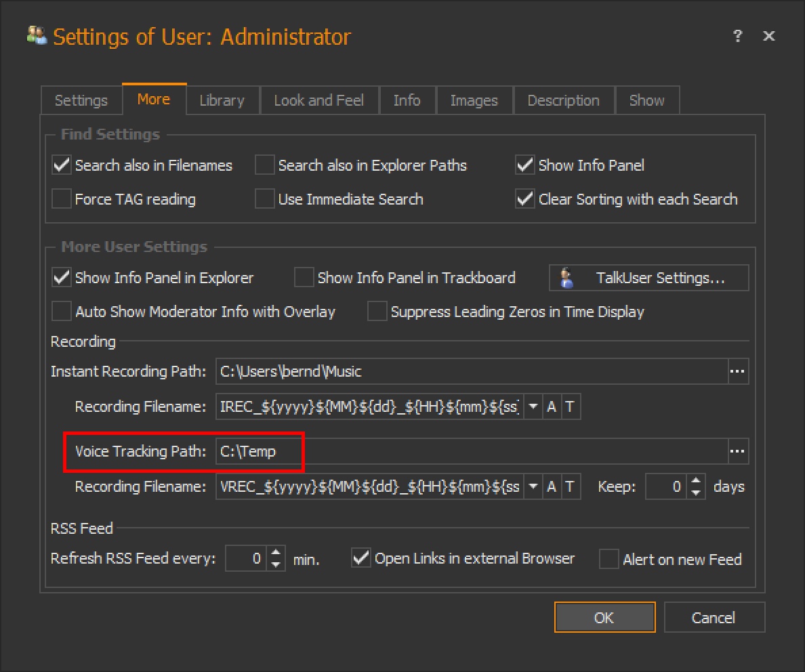The width and height of the screenshot is (805, 672).
Task: Expand the IREC recording filename dropdown
Action: tap(533, 407)
